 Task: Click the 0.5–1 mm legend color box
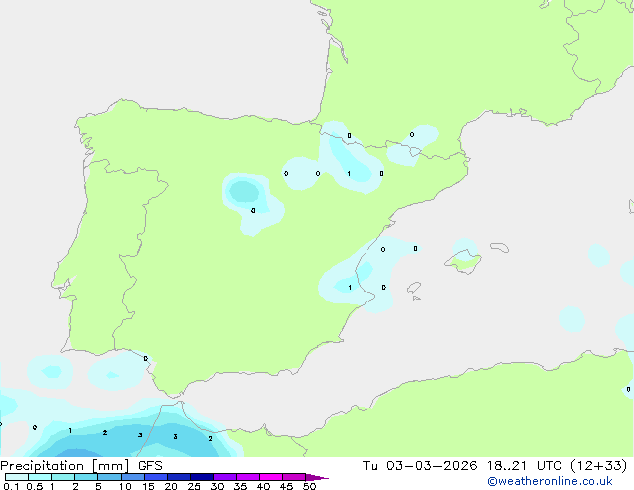click(x=40, y=477)
